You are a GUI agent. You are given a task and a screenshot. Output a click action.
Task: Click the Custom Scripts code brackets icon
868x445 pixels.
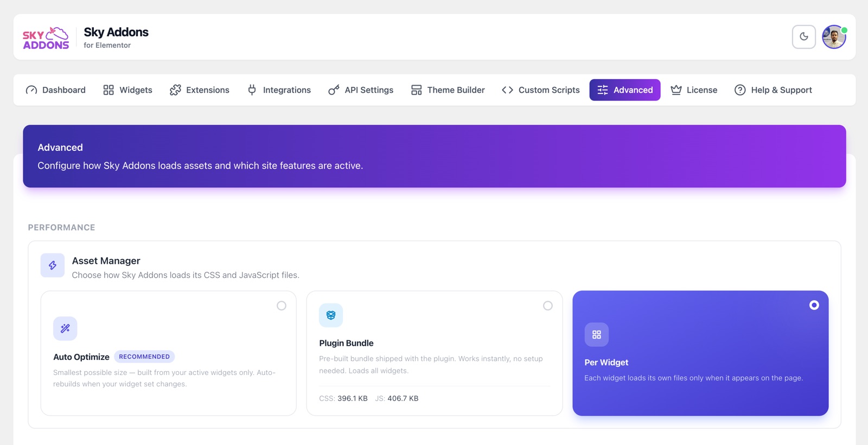[507, 90]
